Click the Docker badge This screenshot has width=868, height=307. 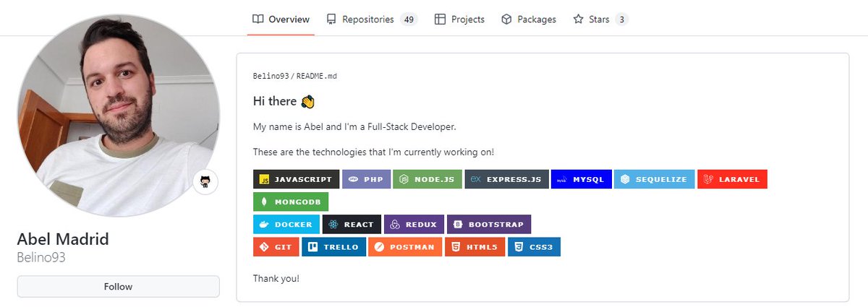286,224
